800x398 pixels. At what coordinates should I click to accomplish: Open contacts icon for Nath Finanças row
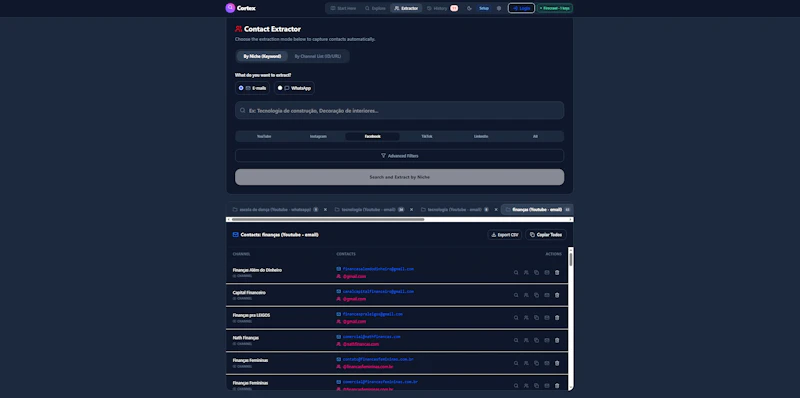pos(526,340)
